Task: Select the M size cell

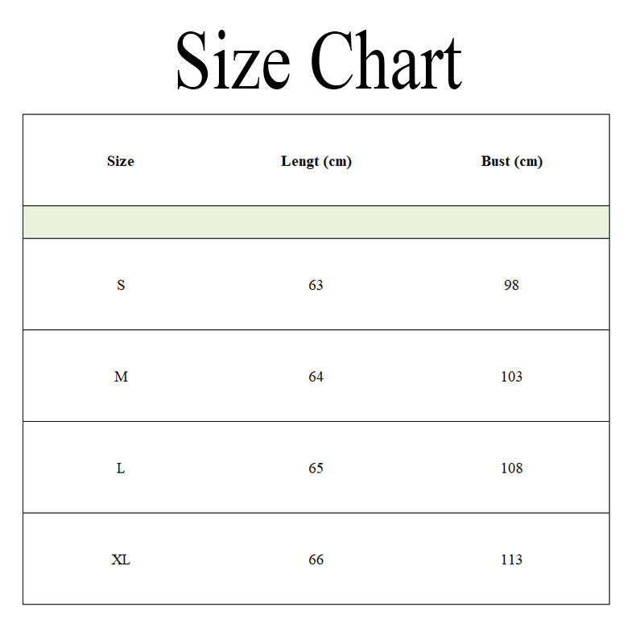Action: coord(121,377)
